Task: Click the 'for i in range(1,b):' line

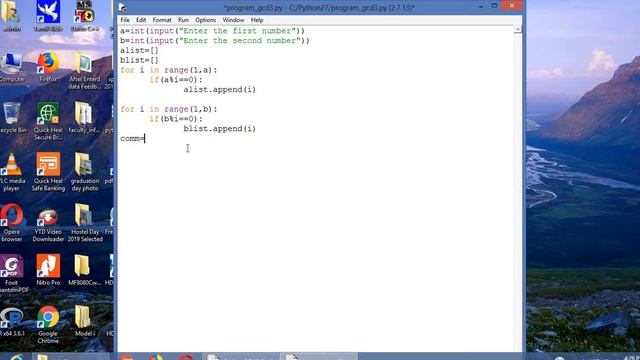Action: [169, 109]
